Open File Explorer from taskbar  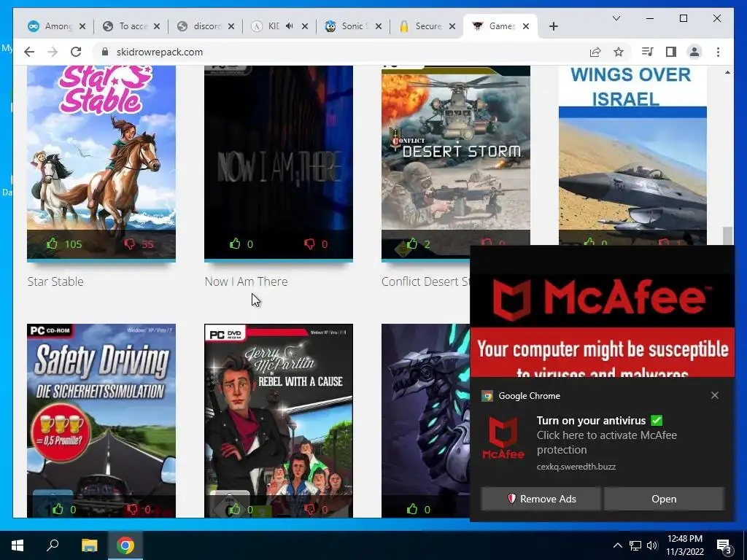tap(89, 545)
